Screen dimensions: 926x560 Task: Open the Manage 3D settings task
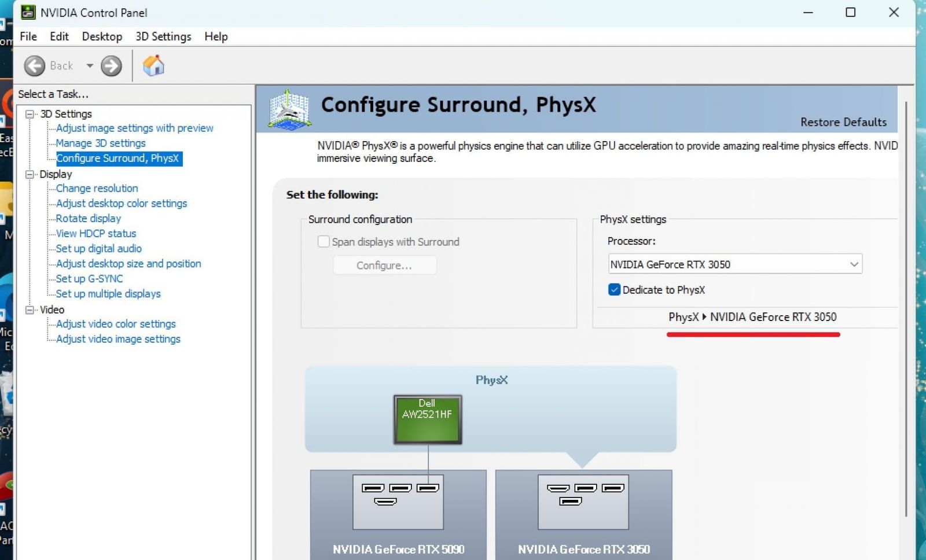click(x=101, y=143)
